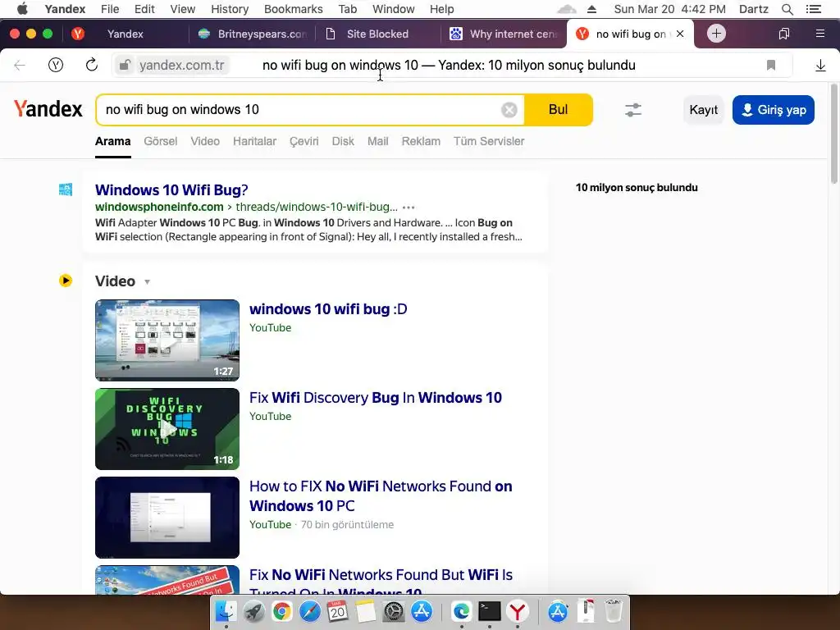Click the Yandex logo on results page
The image size is (840, 630).
tap(48, 109)
